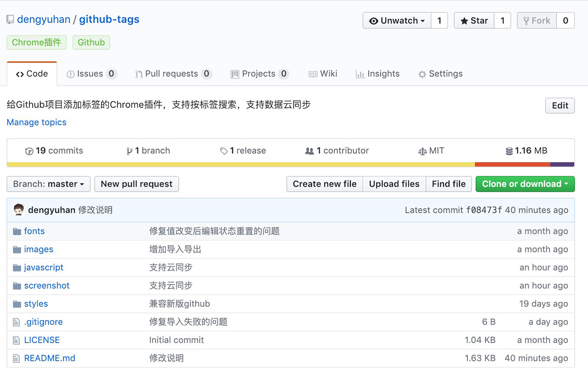
Task: Open the fonts folder
Action: click(34, 231)
